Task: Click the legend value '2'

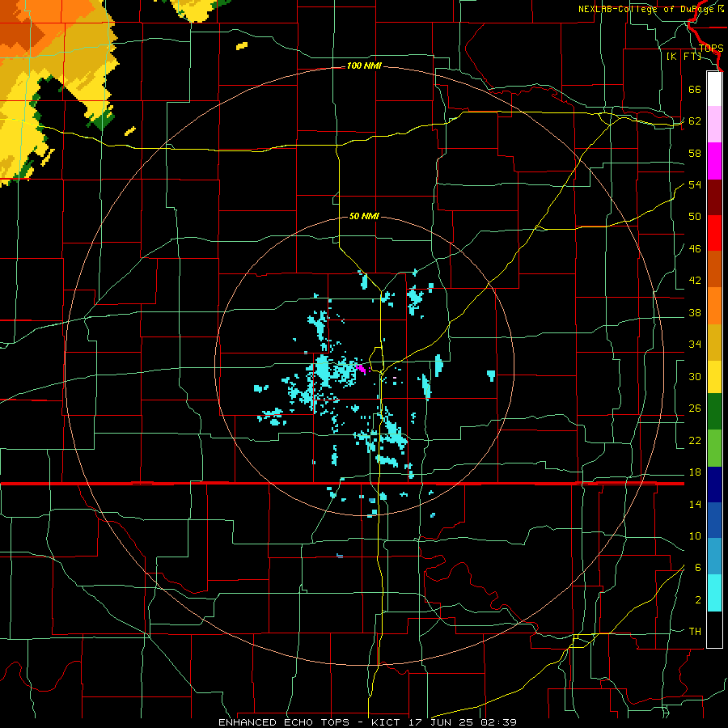Action: point(698,600)
